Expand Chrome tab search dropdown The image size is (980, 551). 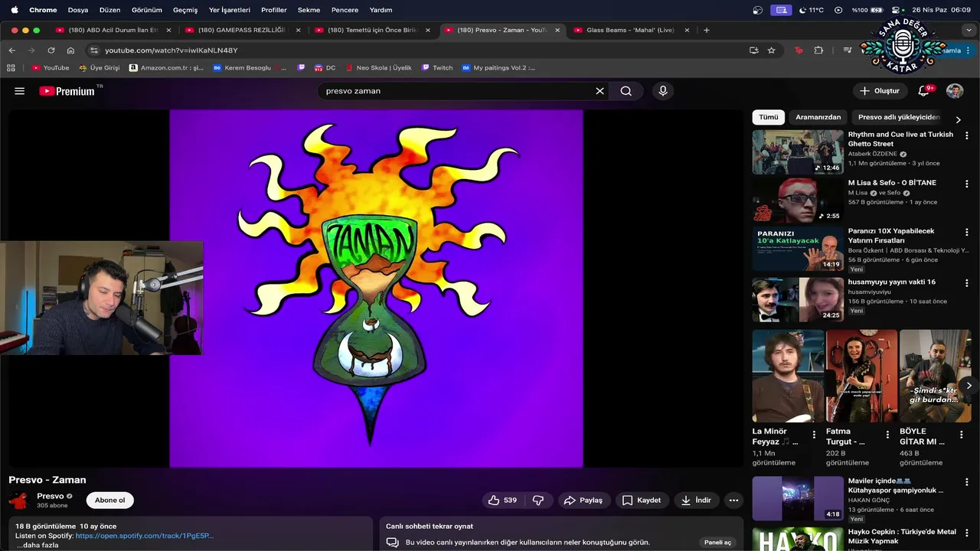[x=969, y=31]
